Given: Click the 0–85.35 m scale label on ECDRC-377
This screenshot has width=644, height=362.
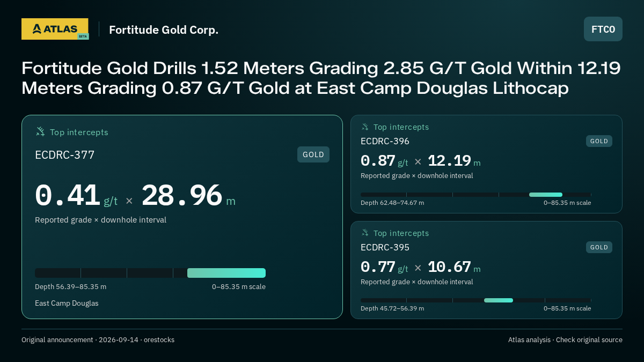Looking at the screenshot, I should tap(239, 287).
